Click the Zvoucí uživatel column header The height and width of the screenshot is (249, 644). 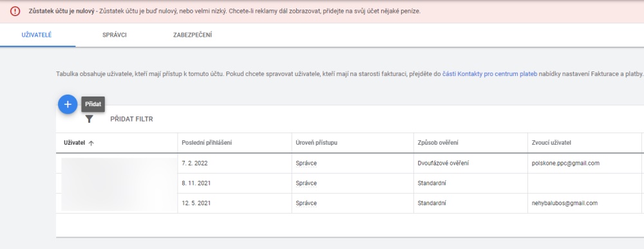point(551,143)
